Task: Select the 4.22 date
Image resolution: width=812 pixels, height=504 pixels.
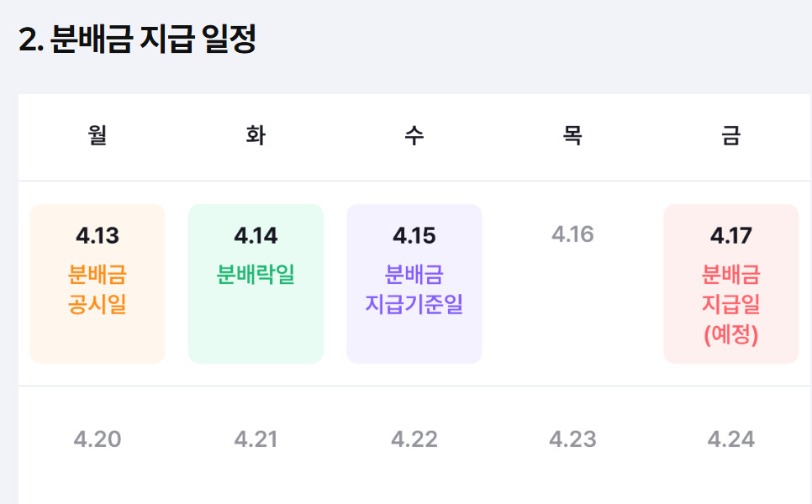Action: [414, 439]
